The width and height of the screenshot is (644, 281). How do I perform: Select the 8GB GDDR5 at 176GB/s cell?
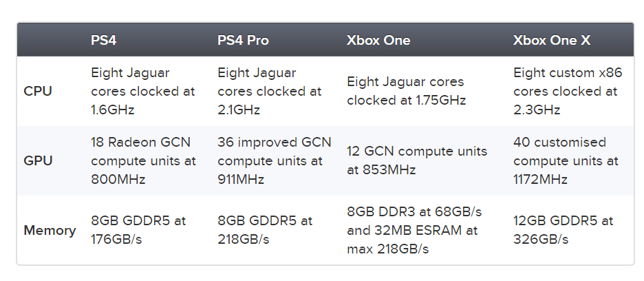click(138, 230)
